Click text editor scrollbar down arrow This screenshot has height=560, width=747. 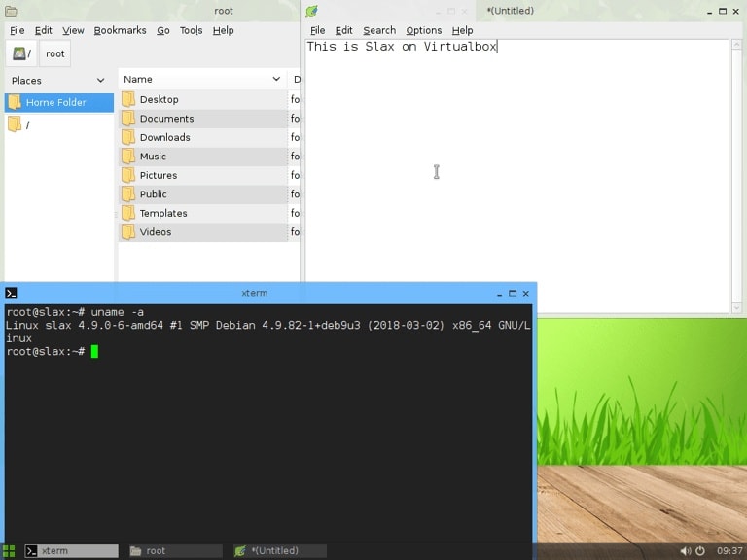tap(736, 308)
